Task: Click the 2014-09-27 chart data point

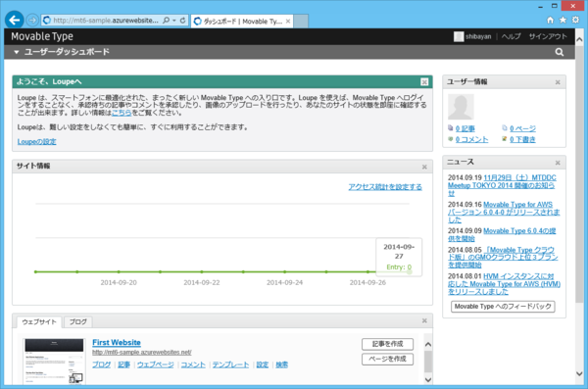Action: [409, 271]
